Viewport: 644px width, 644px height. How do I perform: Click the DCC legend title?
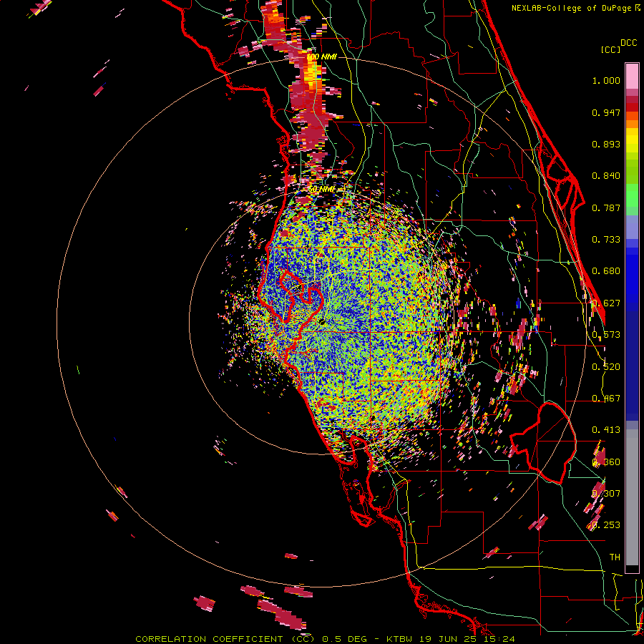click(x=628, y=43)
